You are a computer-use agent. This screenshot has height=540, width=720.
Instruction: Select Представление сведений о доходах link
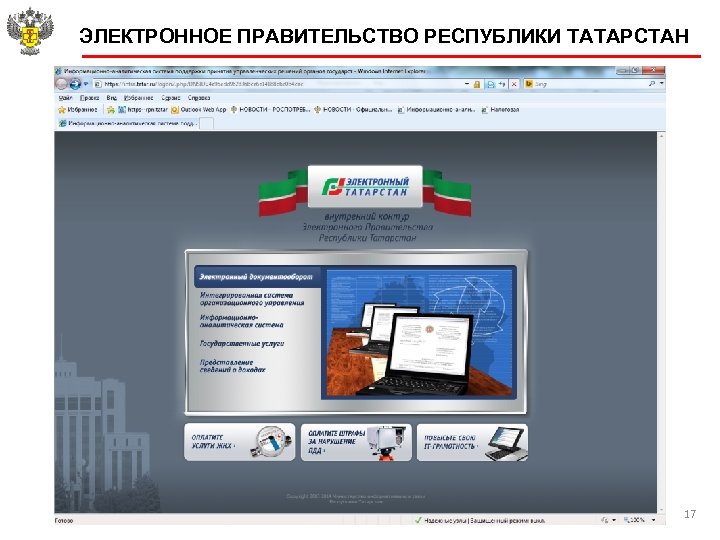pyautogui.click(x=232, y=366)
